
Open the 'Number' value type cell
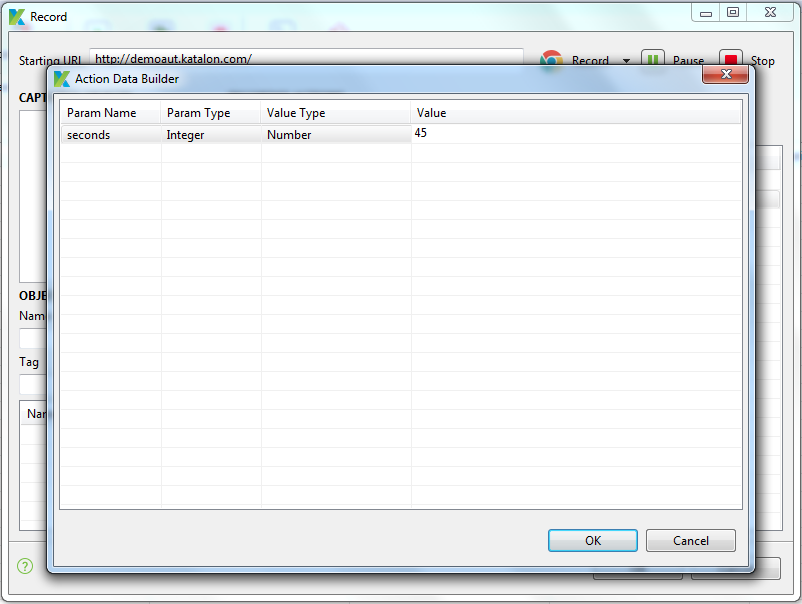click(x=336, y=135)
